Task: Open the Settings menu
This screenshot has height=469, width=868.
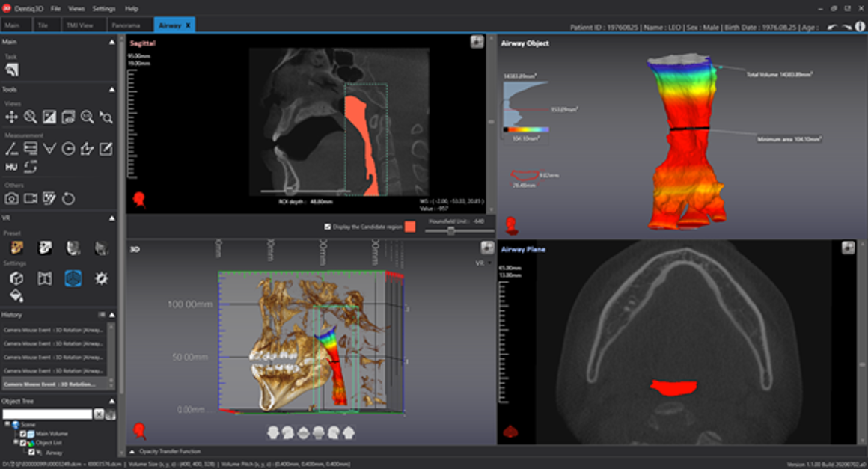Action: tap(104, 9)
